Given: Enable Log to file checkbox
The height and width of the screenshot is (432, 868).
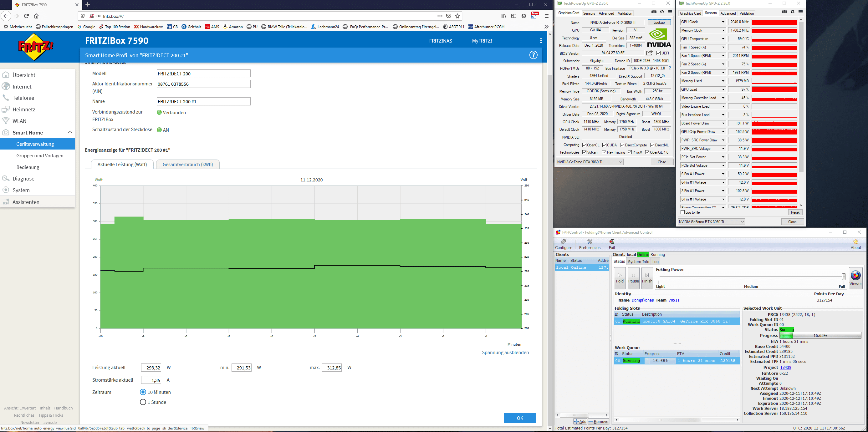Looking at the screenshot, I should click(x=683, y=212).
